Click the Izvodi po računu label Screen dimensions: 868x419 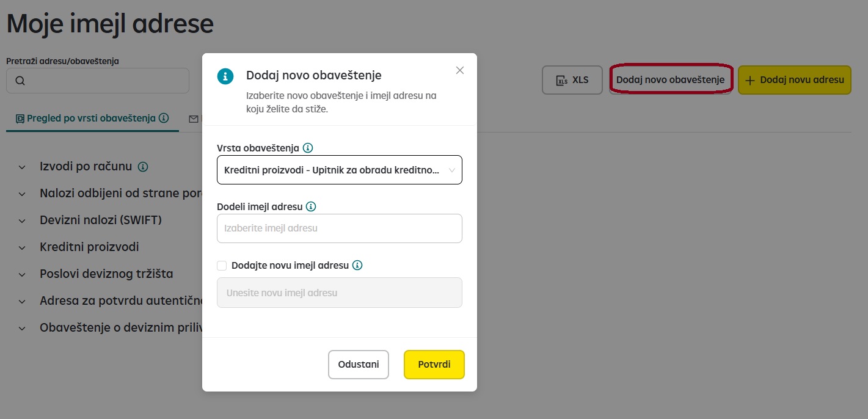tap(86, 166)
